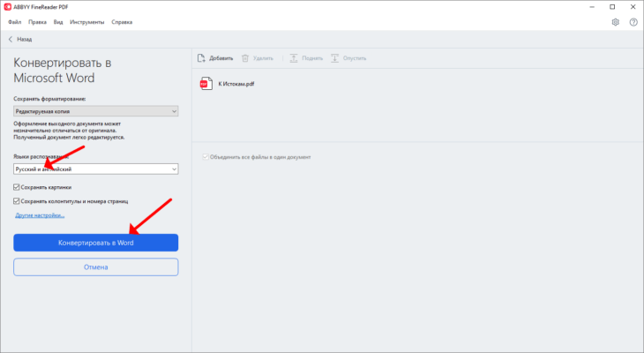Viewport: 644px width, 353px height.
Task: Click the Конвертировать в Word button
Action: [95, 243]
